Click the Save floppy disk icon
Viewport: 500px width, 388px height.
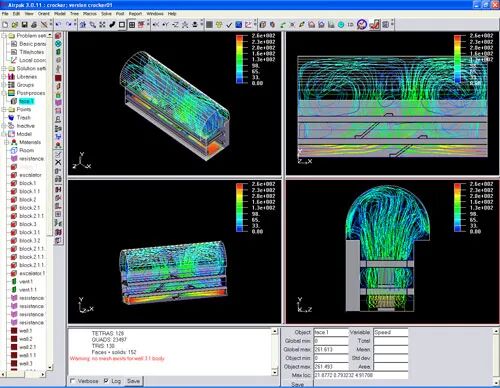(24, 25)
